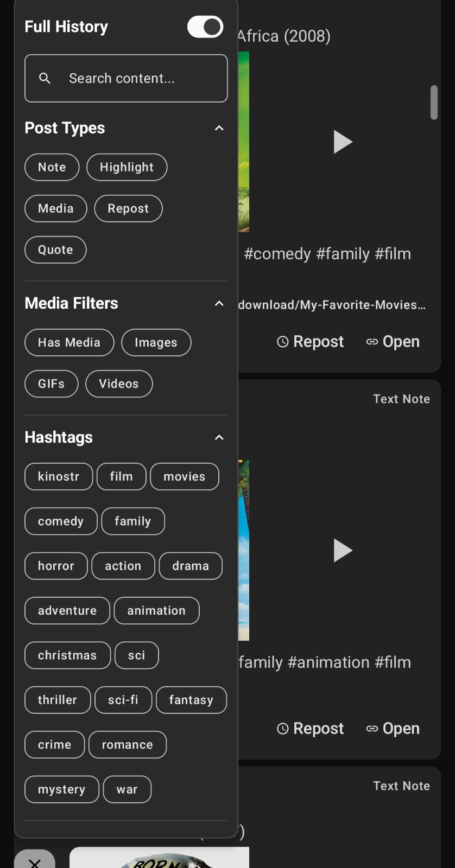Click the vertical scrollbar thumb
The image size is (455, 868).
click(x=434, y=102)
